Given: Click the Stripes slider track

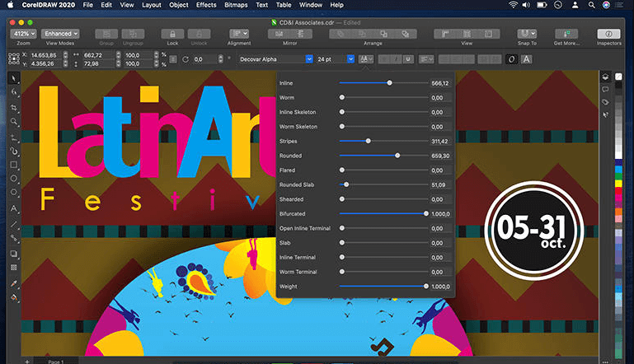Looking at the screenshot, I should (x=383, y=141).
